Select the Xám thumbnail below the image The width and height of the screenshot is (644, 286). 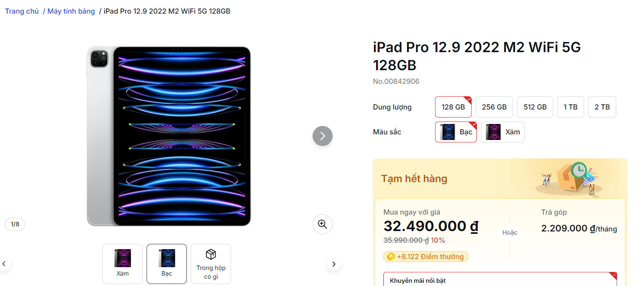123,264
